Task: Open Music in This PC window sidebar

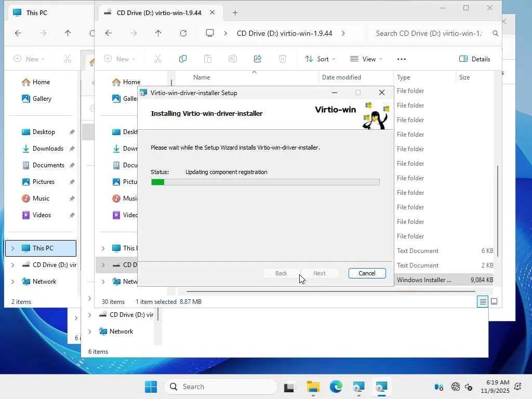Action: [x=41, y=198]
